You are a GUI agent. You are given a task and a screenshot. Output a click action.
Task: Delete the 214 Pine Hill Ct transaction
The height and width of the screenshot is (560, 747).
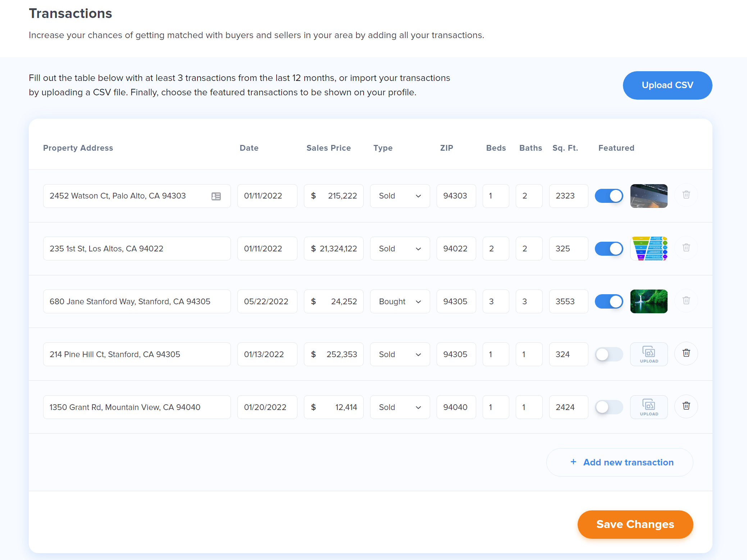tap(686, 354)
